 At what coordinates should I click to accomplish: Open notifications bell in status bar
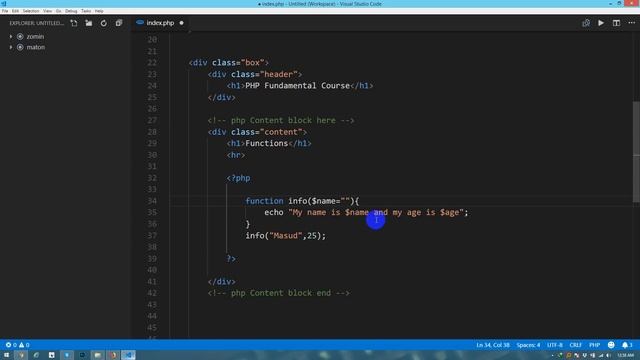coord(625,345)
